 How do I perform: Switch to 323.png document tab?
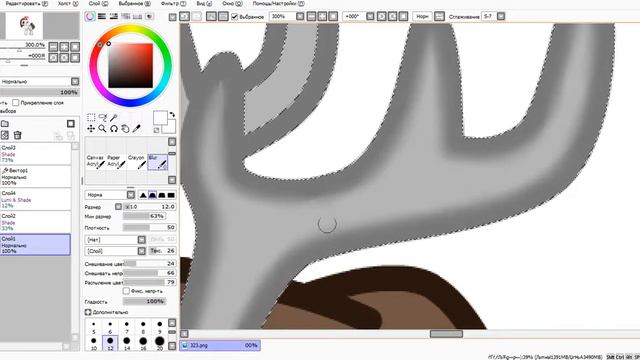coord(220,345)
